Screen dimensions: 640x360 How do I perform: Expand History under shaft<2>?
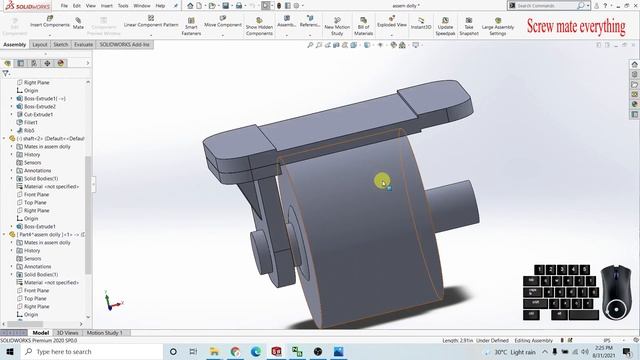pyautogui.click(x=11, y=155)
